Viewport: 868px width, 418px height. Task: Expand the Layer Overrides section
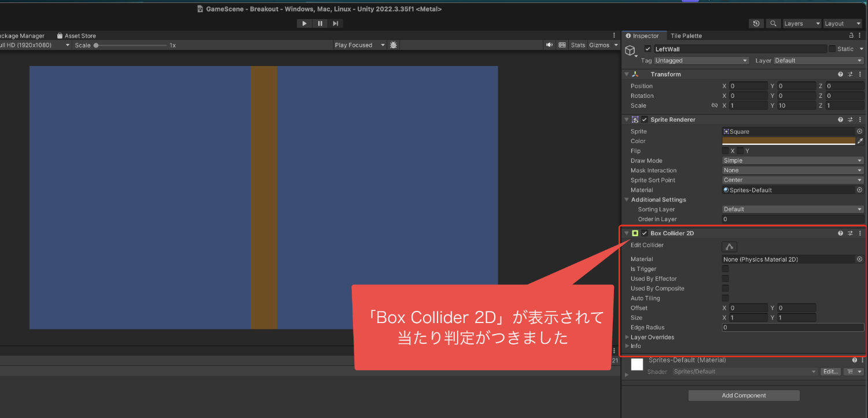(627, 337)
